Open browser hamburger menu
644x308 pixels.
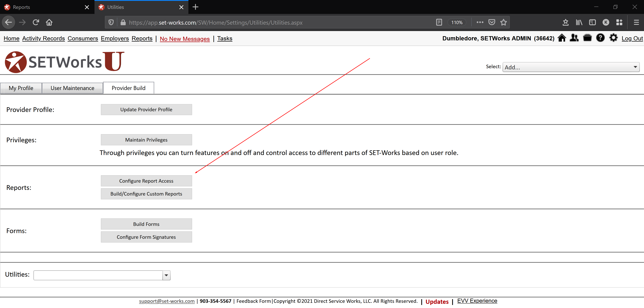coord(636,22)
